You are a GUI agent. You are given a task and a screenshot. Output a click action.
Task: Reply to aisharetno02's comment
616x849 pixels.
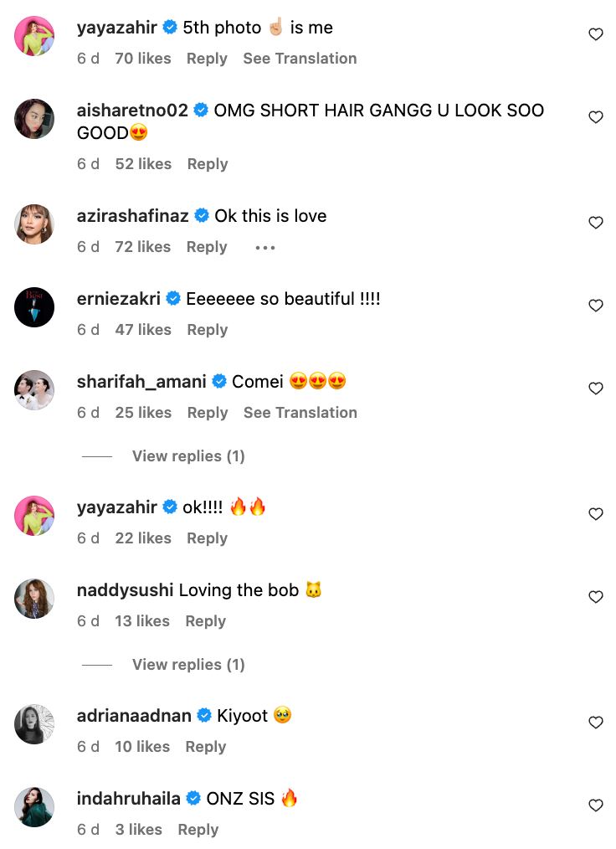tap(208, 164)
